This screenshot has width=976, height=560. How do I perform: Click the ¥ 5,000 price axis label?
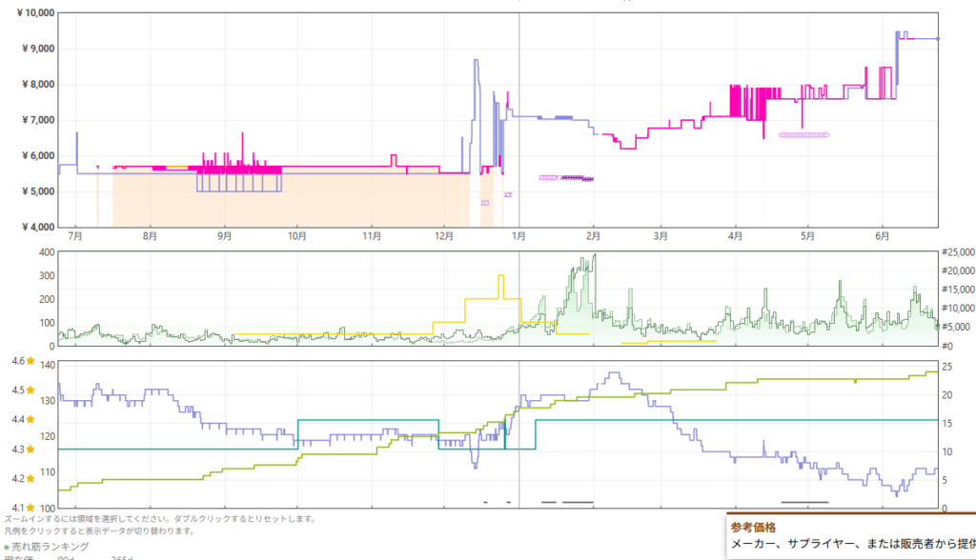pyautogui.click(x=38, y=191)
